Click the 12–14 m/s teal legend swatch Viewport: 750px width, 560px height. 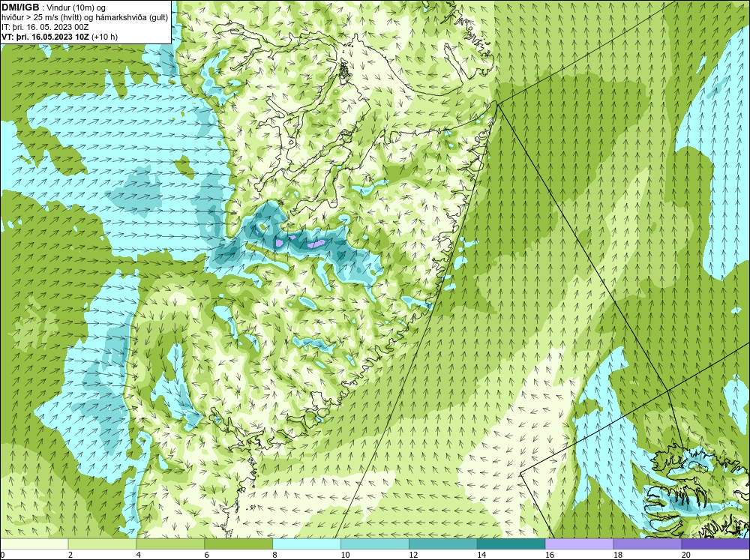click(443, 544)
